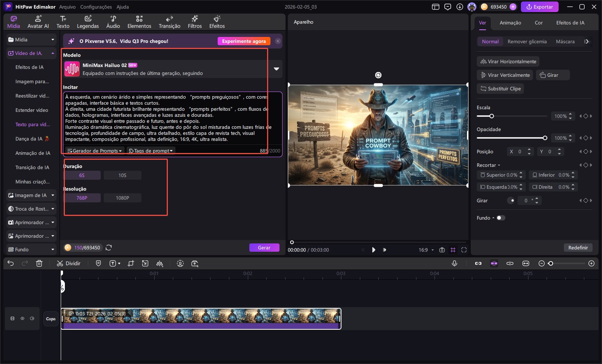Expand the Gerador de Prompts dropdown
Viewport: 602px width, 364px height.
[95, 151]
